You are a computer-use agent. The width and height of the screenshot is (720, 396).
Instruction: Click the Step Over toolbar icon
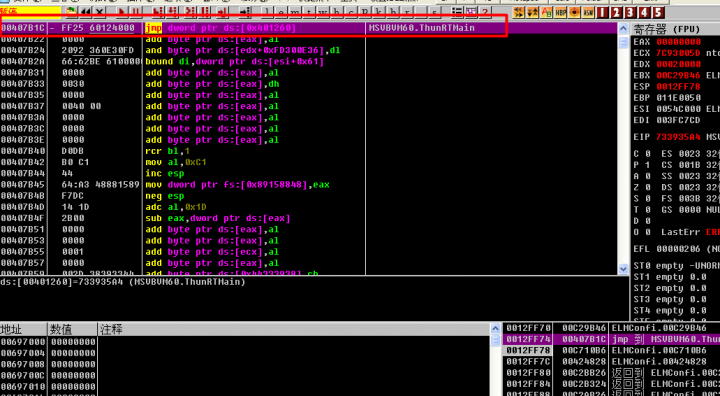click(x=172, y=11)
